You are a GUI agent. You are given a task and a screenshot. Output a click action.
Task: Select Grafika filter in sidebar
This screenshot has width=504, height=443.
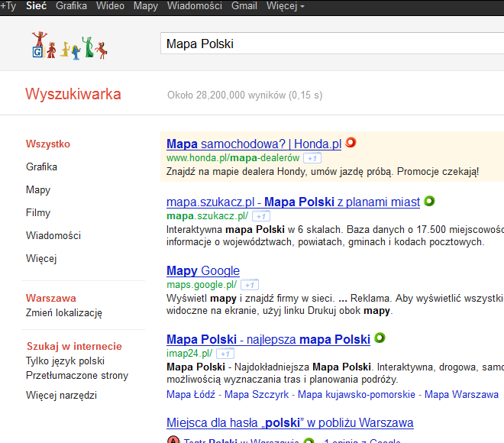coord(41,167)
